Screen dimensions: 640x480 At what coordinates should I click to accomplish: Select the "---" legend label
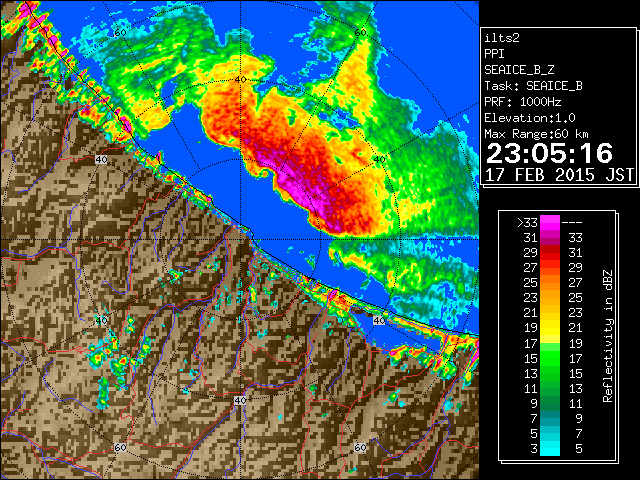[572, 222]
